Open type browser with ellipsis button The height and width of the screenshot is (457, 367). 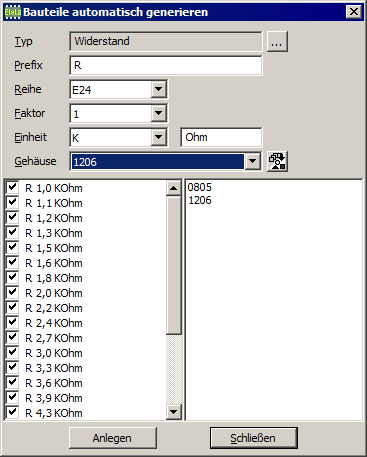[277, 42]
